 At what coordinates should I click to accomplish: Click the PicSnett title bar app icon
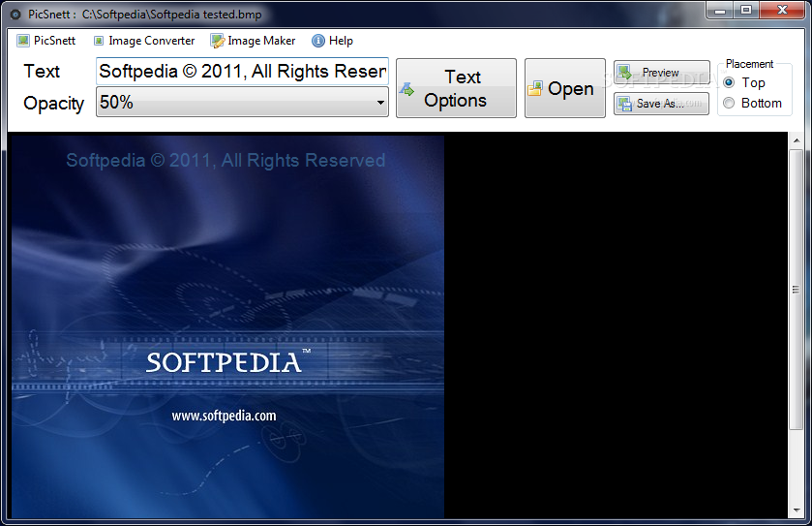coord(15,14)
